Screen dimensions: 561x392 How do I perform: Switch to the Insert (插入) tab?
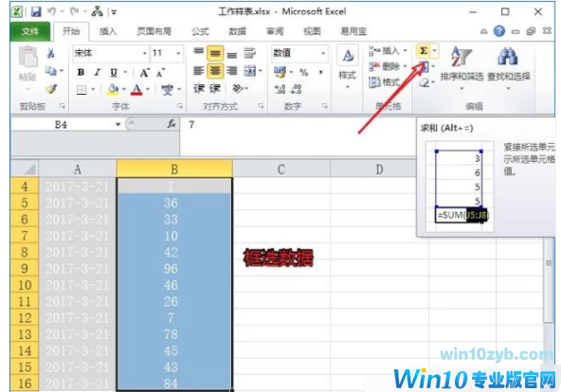tap(108, 31)
